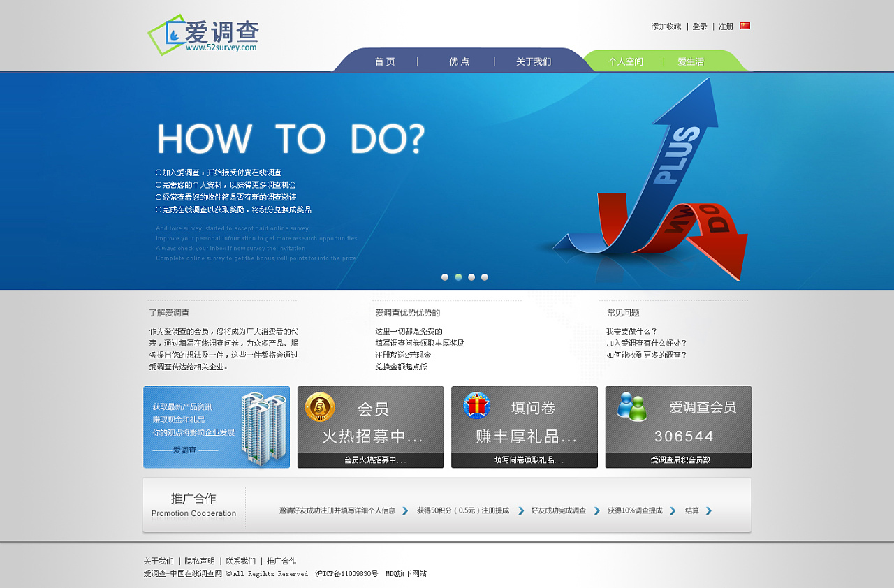Click the text 这里一切都是免费的
This screenshot has width=894, height=588.
[409, 331]
